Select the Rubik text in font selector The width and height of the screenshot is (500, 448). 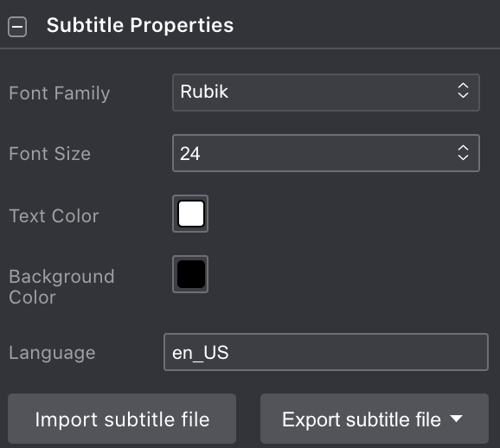204,92
